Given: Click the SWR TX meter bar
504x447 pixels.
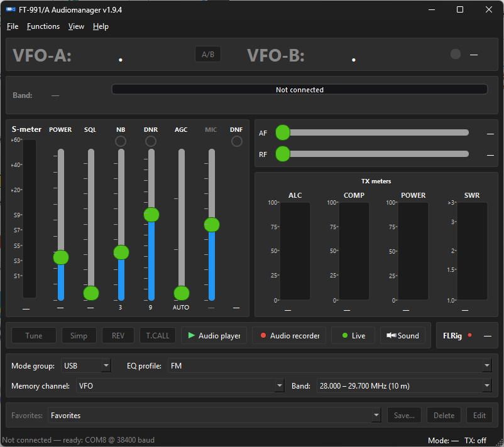Looking at the screenshot, I should pyautogui.click(x=472, y=250).
